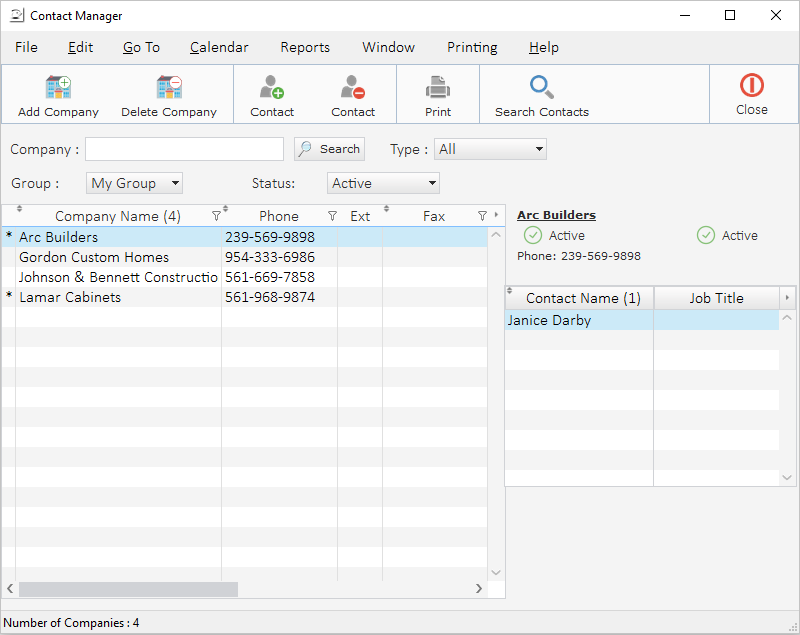Toggle the left Active status checkmark
The height and width of the screenshot is (635, 800).
click(533, 235)
